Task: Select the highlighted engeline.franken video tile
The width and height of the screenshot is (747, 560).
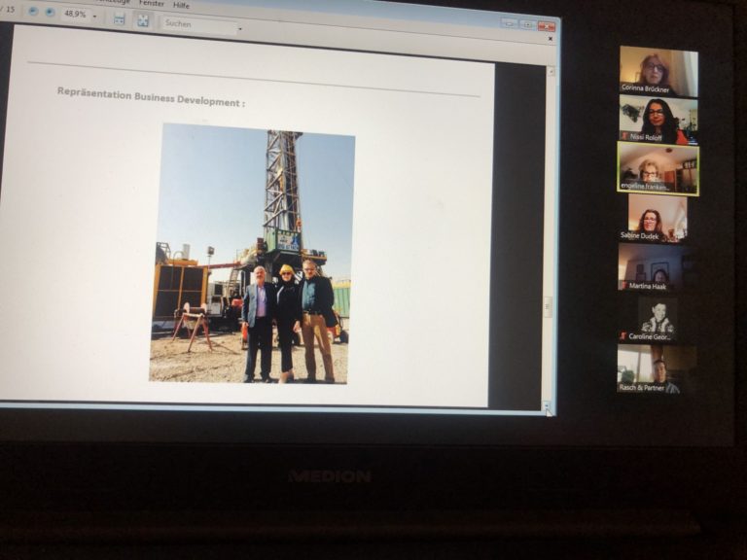Action: 658,169
